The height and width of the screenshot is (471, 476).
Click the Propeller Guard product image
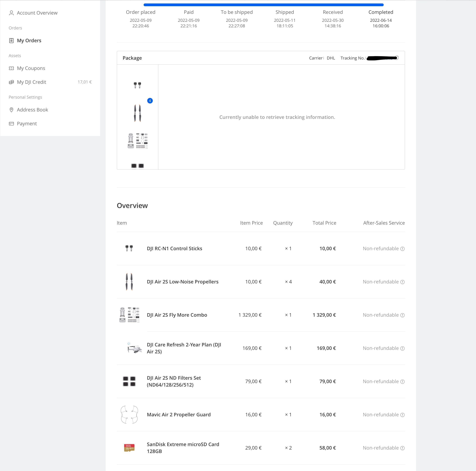tap(129, 415)
